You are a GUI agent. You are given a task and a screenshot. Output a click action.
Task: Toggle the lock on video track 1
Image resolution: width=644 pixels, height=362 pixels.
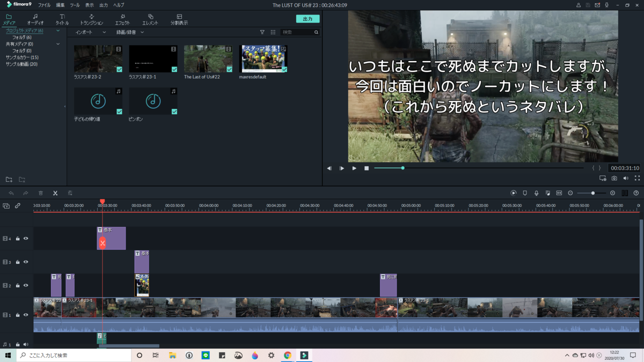18,315
